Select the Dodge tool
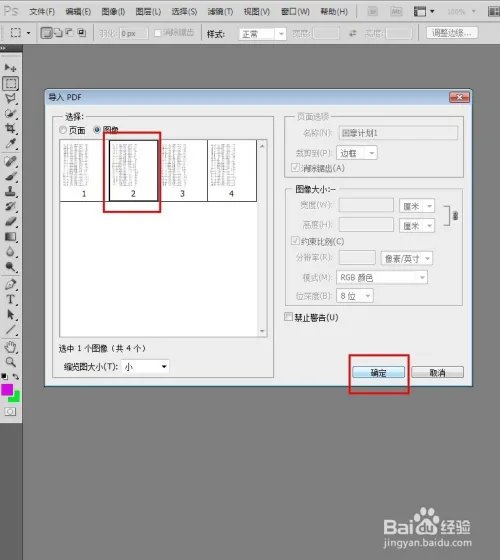Screen dimensions: 500x560 10,266
